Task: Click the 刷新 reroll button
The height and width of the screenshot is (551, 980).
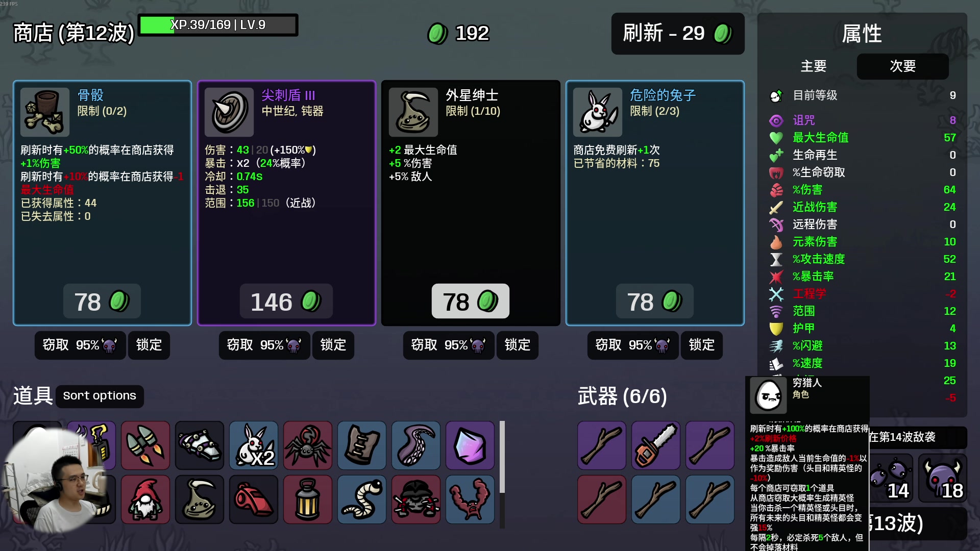Action: click(x=678, y=34)
